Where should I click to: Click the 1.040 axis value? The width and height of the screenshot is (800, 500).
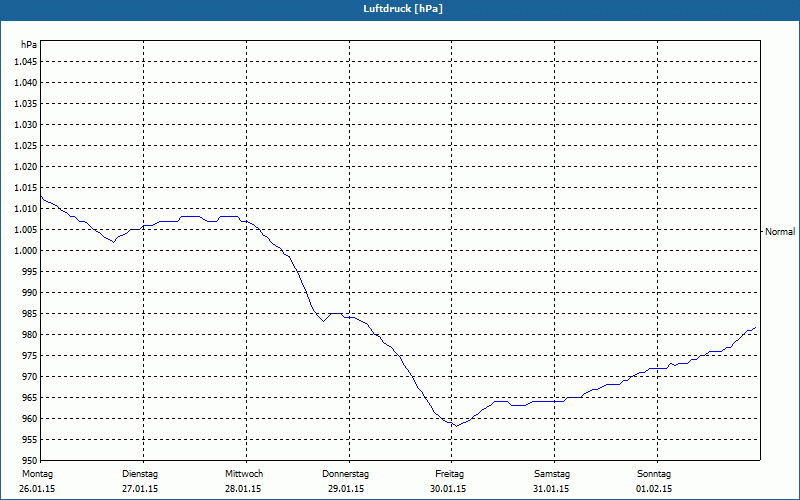coord(25,83)
